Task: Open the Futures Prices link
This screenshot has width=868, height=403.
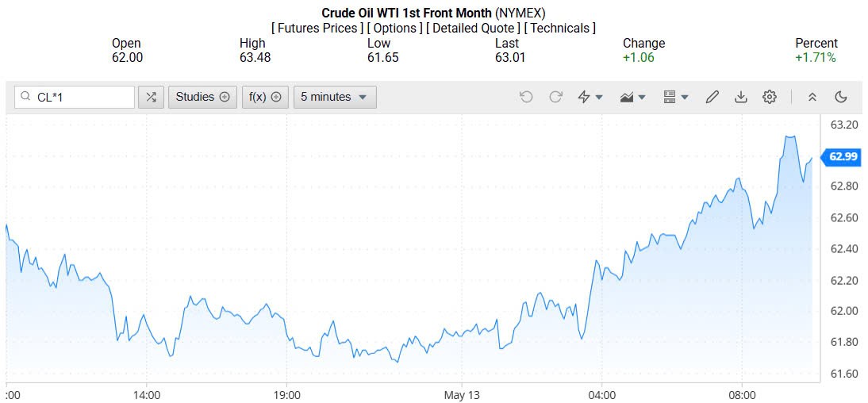Action: point(317,28)
